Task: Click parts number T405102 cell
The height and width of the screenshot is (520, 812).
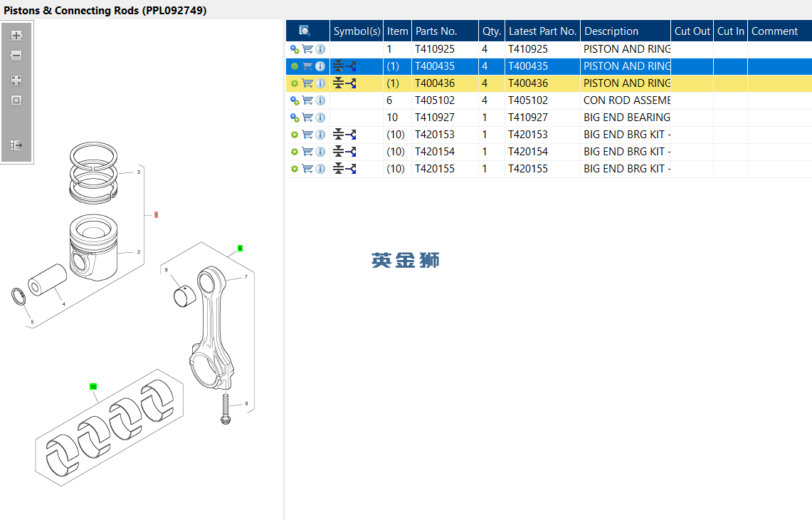Action: click(x=445, y=100)
